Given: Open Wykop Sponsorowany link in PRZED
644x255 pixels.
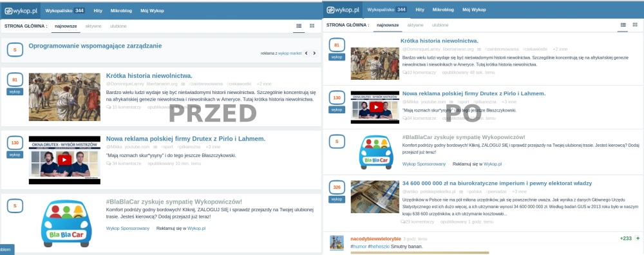Looking at the screenshot, I should (x=128, y=229).
